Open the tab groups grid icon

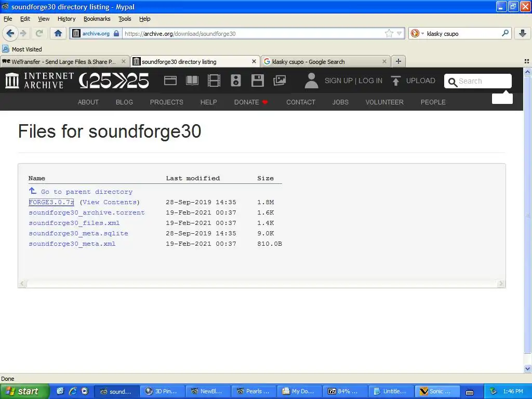tap(527, 61)
